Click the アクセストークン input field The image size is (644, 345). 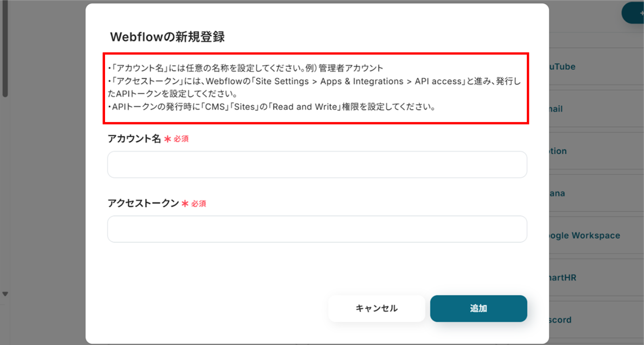[317, 229]
